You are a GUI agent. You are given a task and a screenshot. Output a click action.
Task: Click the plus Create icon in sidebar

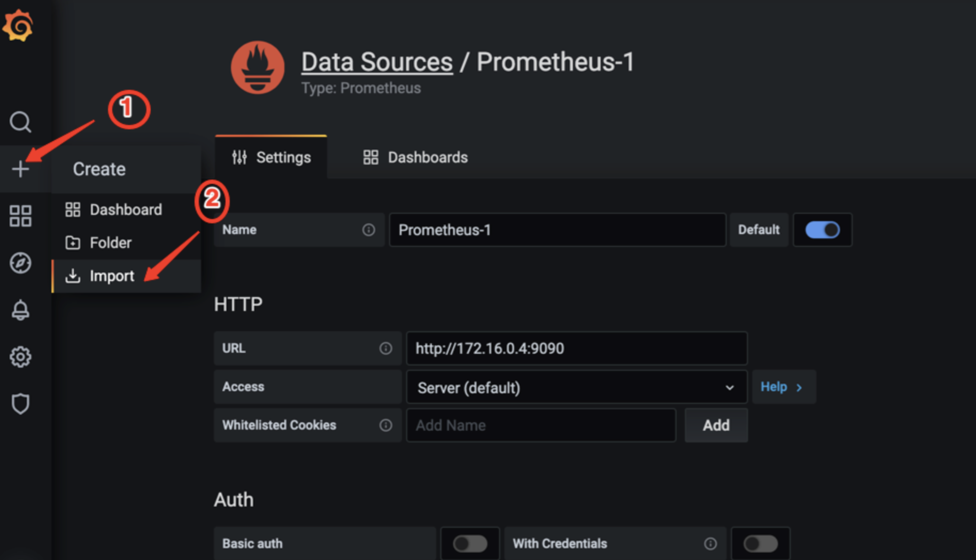click(20, 169)
